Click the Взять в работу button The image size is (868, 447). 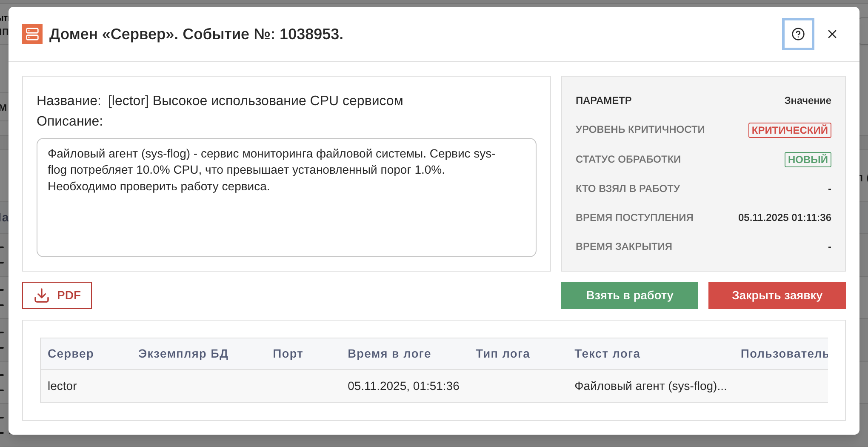click(629, 295)
